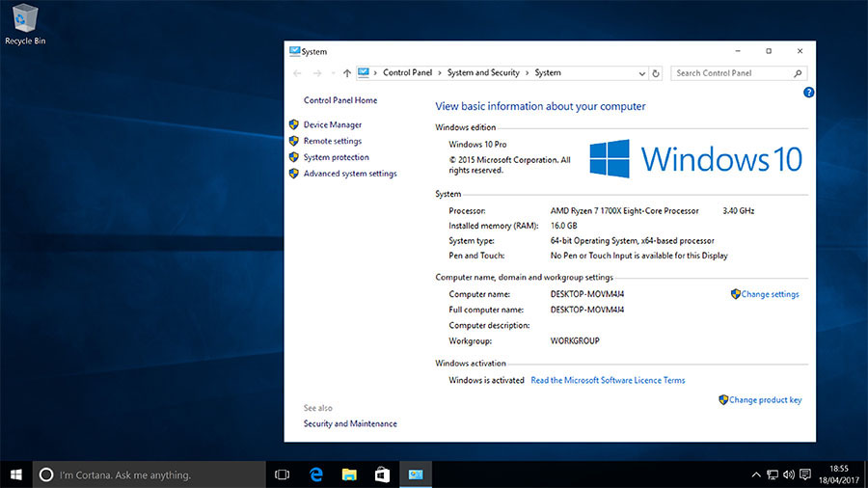
Task: Click the Windows 10 logo
Action: point(695,159)
